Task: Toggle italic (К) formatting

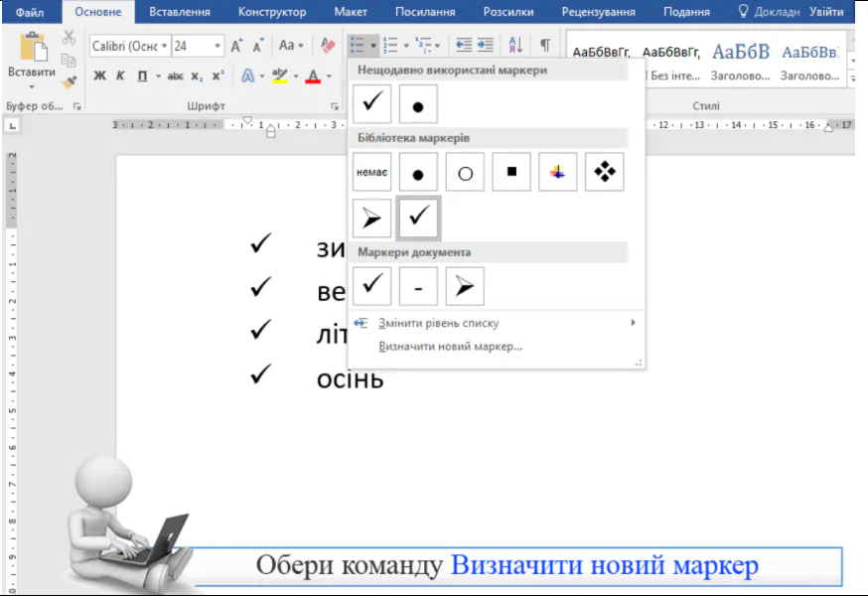Action: click(x=120, y=76)
